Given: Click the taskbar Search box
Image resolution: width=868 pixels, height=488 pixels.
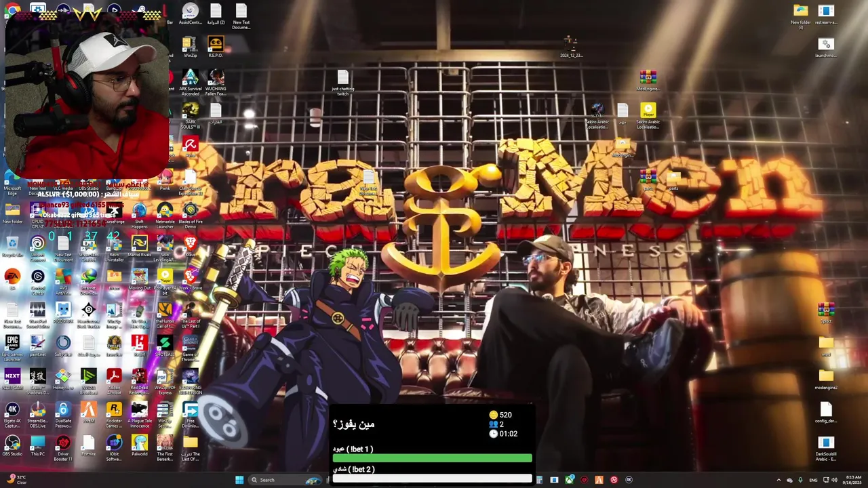Looking at the screenshot, I should click(285, 480).
